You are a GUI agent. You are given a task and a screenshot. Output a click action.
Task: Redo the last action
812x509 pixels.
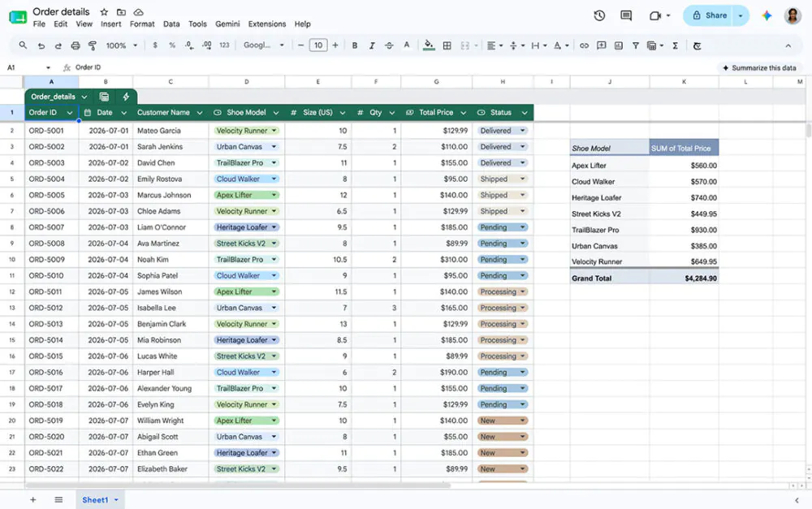tap(58, 45)
